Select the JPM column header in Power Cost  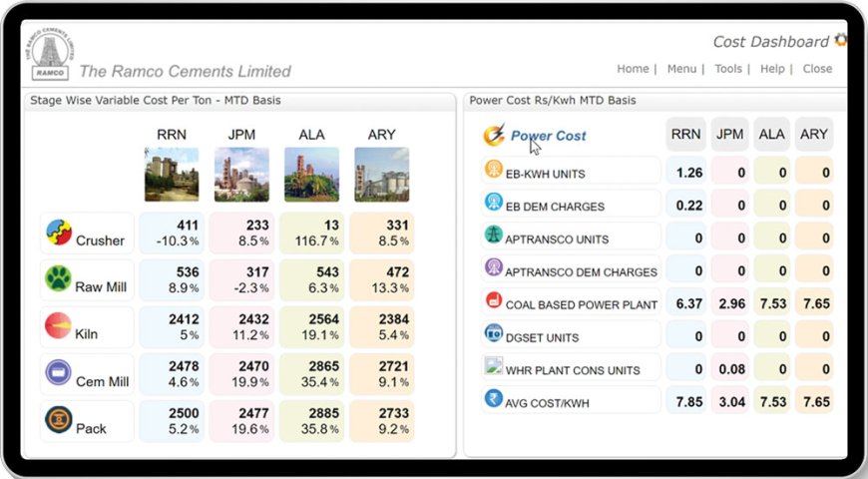(729, 134)
